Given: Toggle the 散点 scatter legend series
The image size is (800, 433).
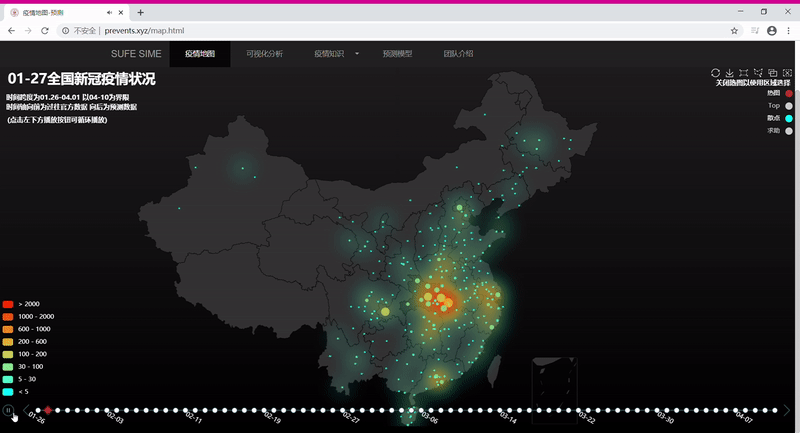Looking at the screenshot, I should pos(788,118).
